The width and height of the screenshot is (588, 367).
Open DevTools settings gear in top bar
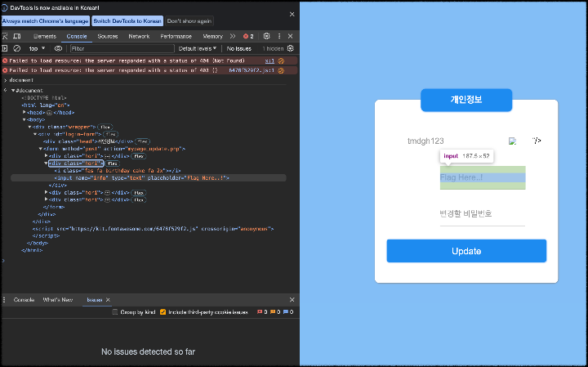[x=266, y=36]
